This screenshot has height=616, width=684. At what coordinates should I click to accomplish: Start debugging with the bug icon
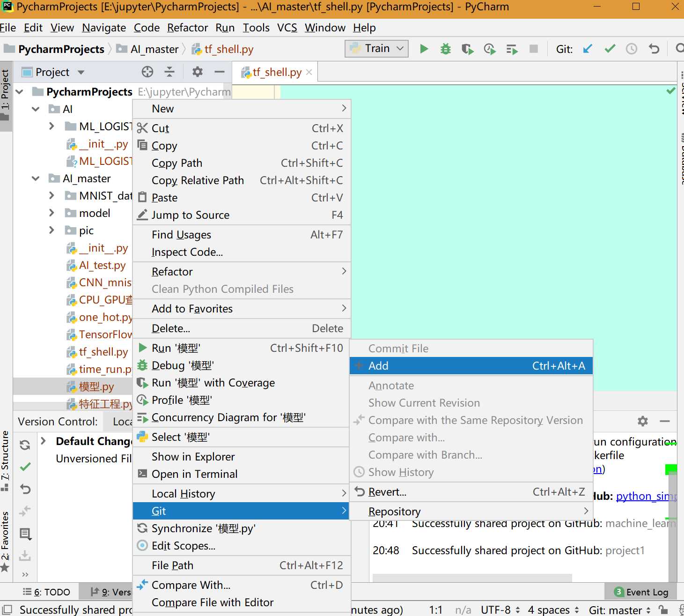446,49
